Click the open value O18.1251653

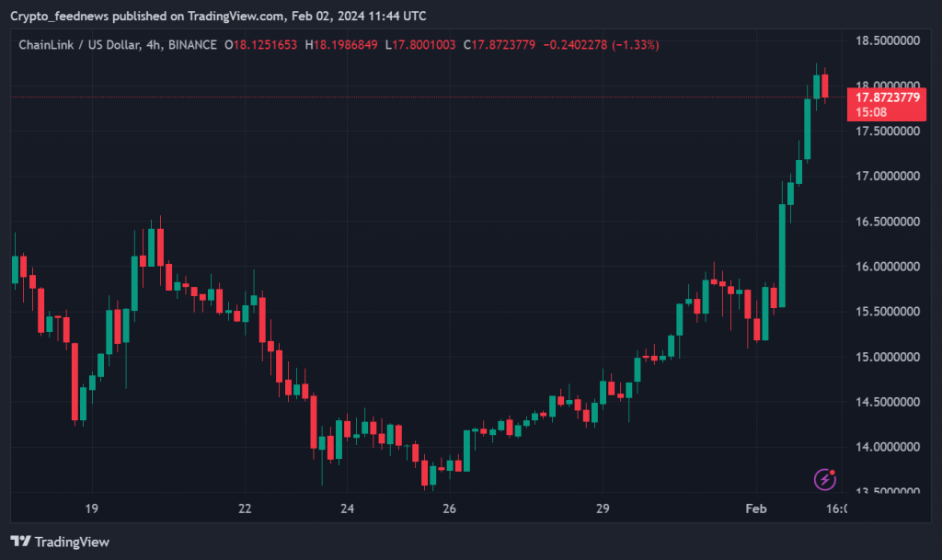262,45
